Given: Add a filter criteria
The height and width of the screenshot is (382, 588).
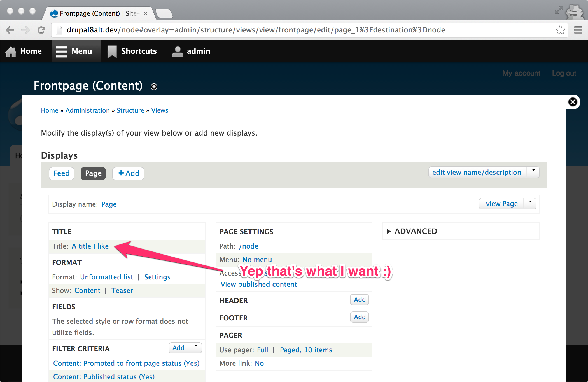Looking at the screenshot, I should pos(179,348).
